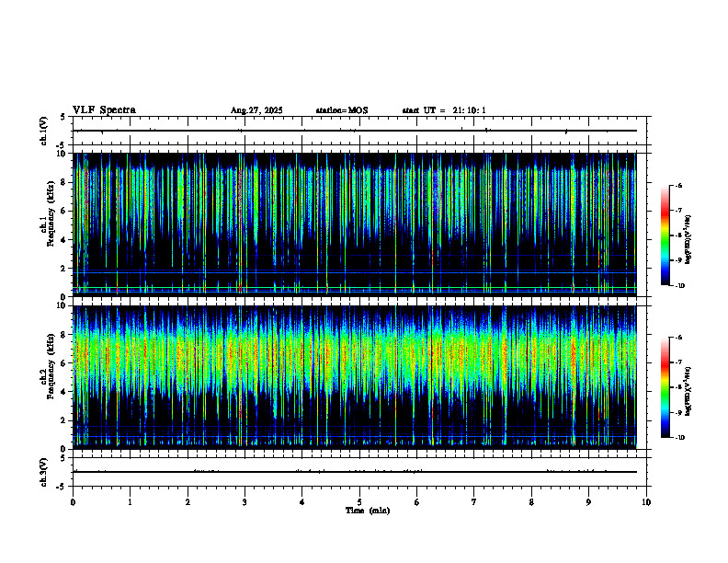This screenshot has width=728, height=563.
Task: Click the ch.1 color bar unit label log(PSD)
Action: [688, 240]
